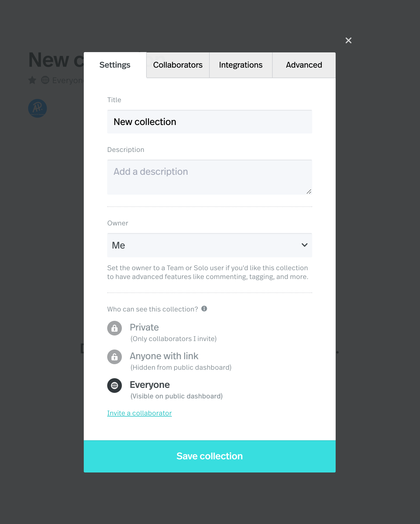Click the Private label text
This screenshot has height=524, width=420.
click(x=144, y=327)
